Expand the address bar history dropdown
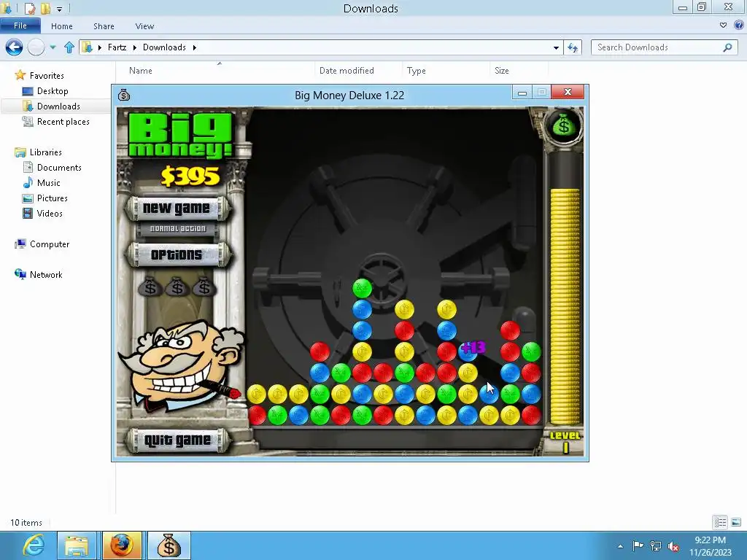Screen dimensions: 747x560 point(556,47)
